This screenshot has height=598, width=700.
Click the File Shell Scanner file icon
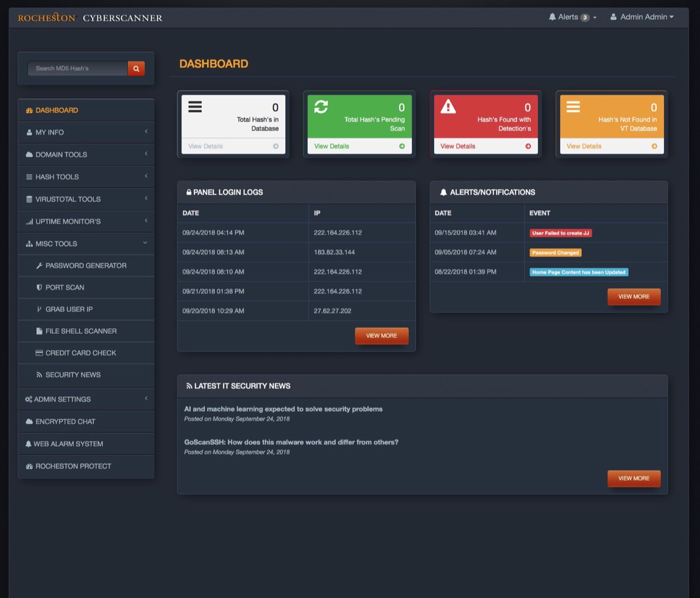40,331
